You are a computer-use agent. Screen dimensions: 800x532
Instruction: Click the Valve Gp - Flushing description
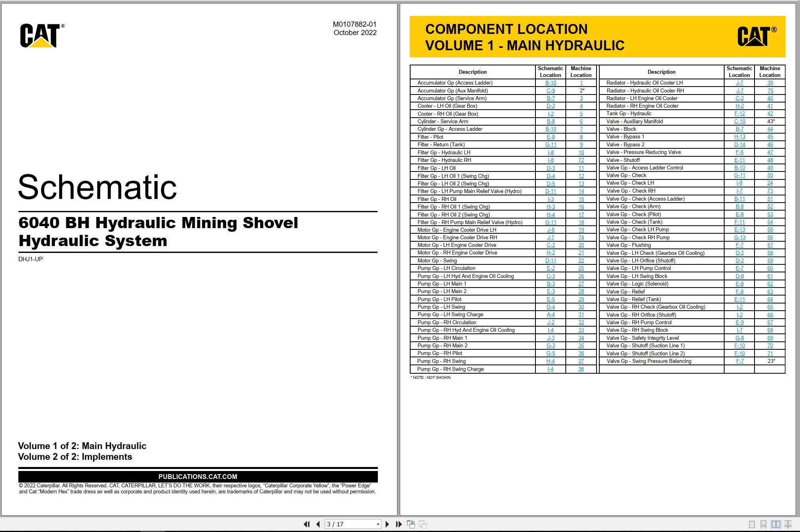pos(629,245)
